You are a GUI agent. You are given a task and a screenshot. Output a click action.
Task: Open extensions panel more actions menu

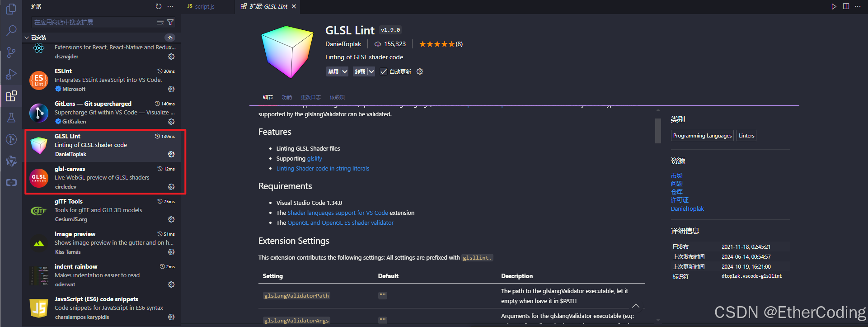point(170,6)
